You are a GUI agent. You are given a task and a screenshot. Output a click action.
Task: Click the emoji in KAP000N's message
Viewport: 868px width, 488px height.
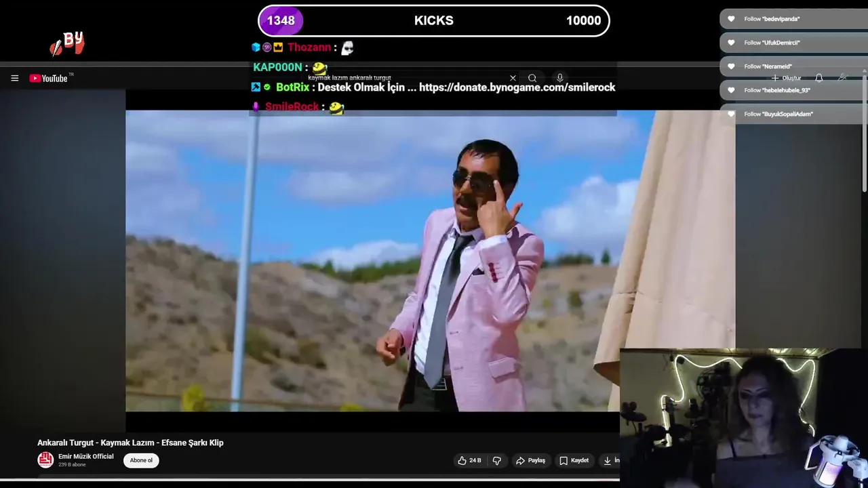319,68
